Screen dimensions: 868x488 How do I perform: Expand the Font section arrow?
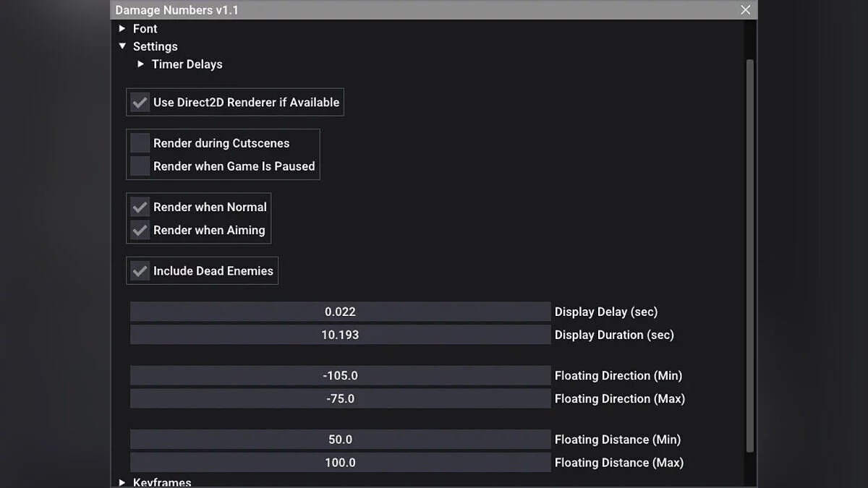point(122,29)
